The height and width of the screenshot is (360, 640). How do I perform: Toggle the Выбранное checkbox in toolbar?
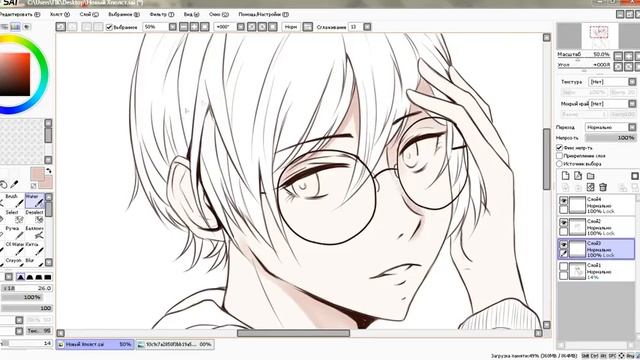pyautogui.click(x=109, y=27)
